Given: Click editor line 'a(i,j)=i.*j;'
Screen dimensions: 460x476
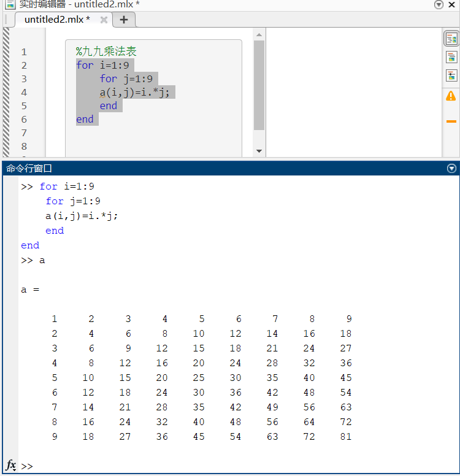Looking at the screenshot, I should click(134, 92).
